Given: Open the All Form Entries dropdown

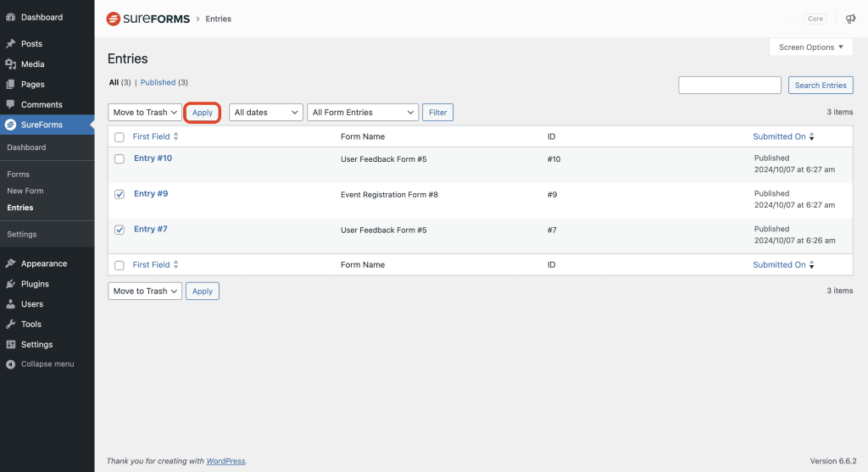Looking at the screenshot, I should point(363,113).
